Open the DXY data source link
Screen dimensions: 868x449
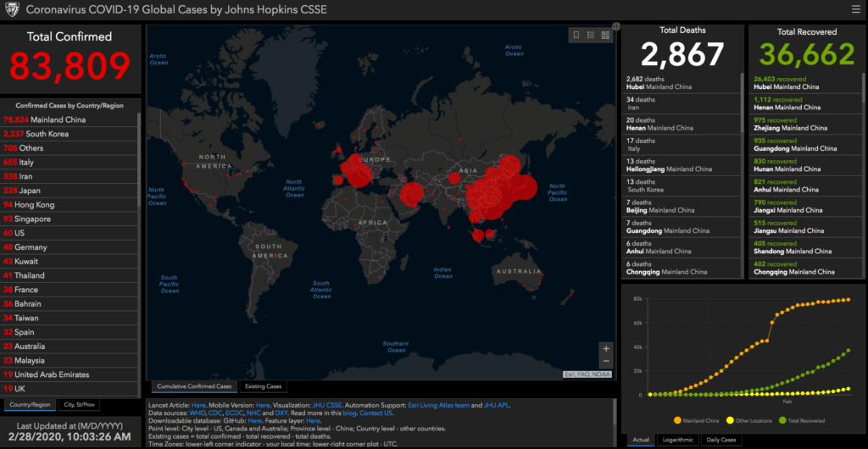pos(281,413)
